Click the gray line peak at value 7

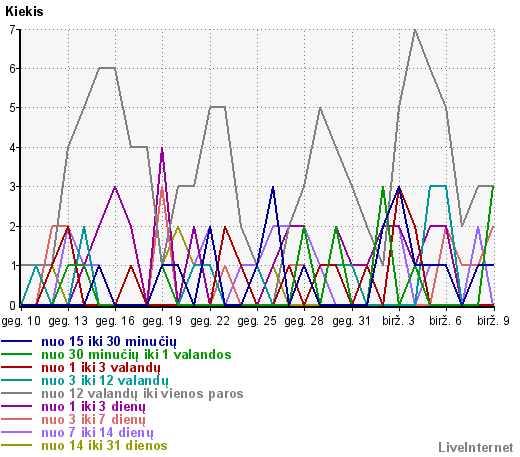pos(414,30)
